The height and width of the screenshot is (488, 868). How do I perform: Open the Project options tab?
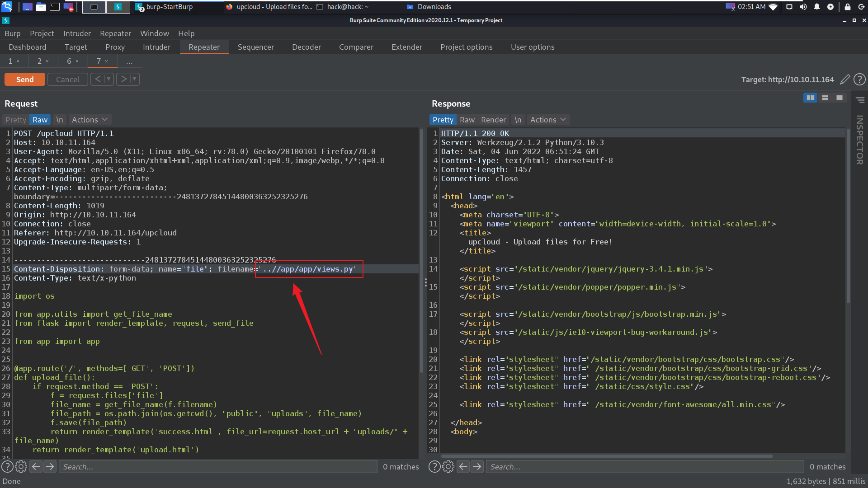467,47
